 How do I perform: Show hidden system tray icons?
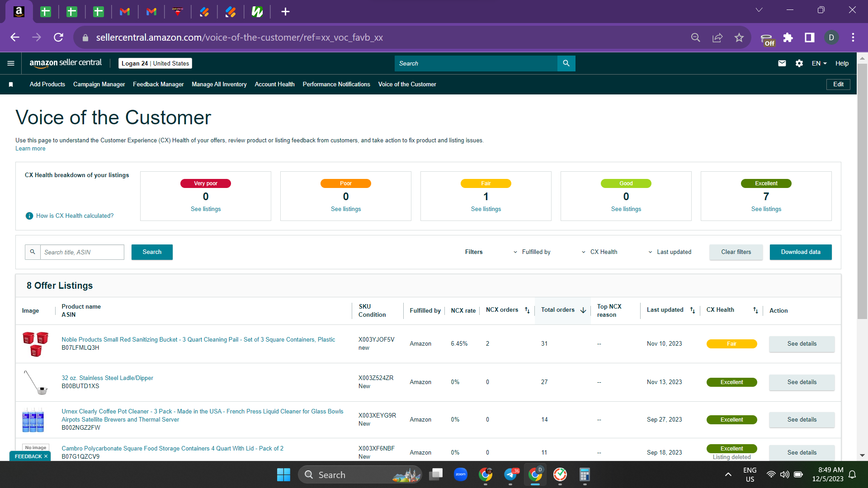click(x=728, y=474)
